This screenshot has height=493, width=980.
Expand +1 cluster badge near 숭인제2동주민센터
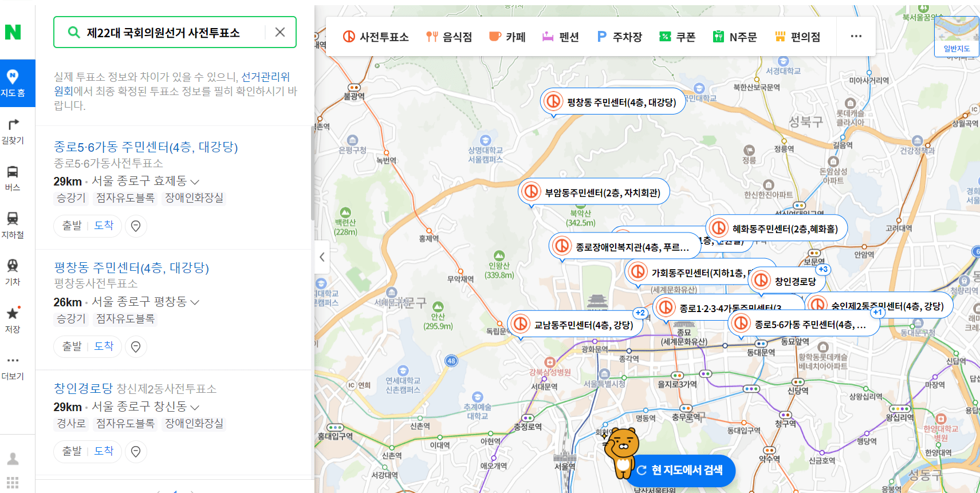coord(877,312)
